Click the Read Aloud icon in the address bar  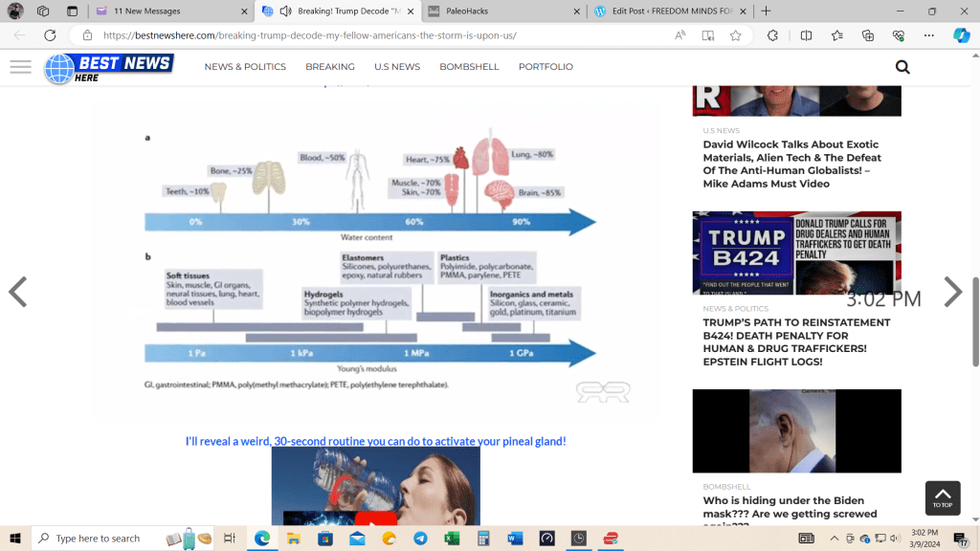pyautogui.click(x=680, y=35)
